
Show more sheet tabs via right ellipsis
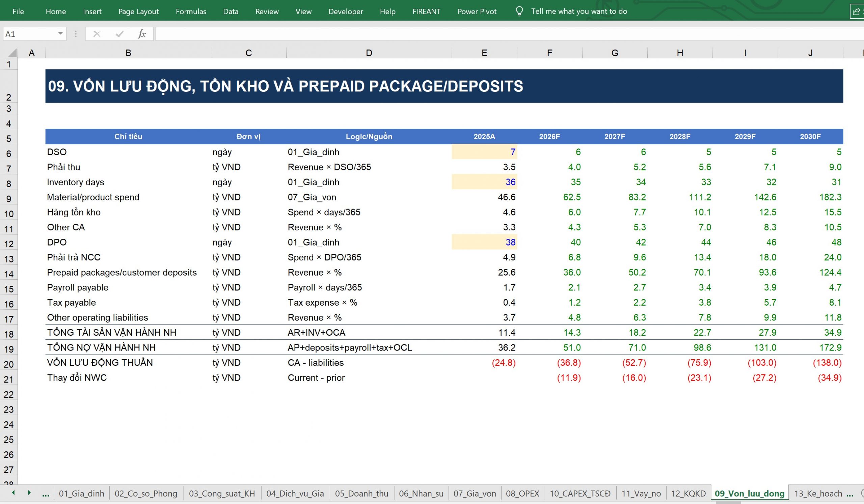click(849, 494)
